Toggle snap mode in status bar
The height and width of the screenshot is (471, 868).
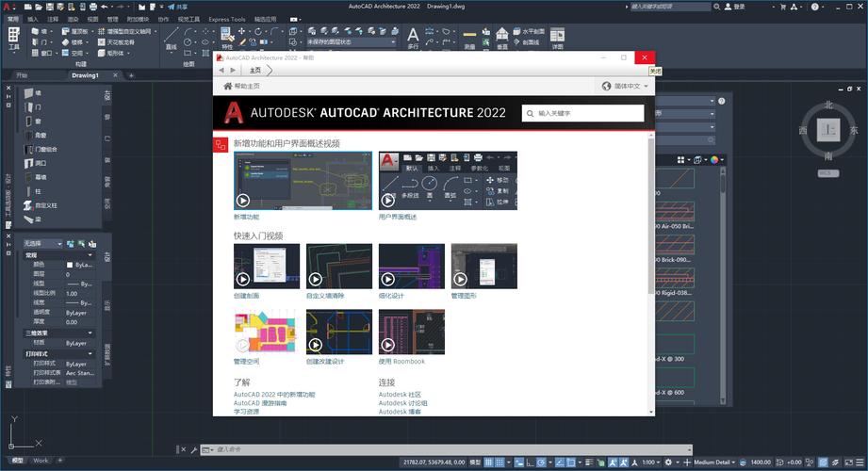[x=500, y=463]
